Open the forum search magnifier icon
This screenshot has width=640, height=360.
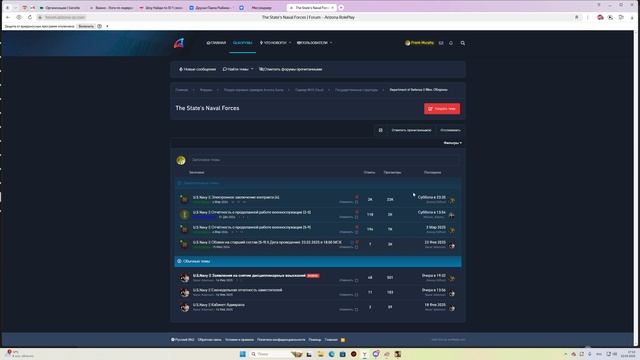pyautogui.click(x=463, y=43)
